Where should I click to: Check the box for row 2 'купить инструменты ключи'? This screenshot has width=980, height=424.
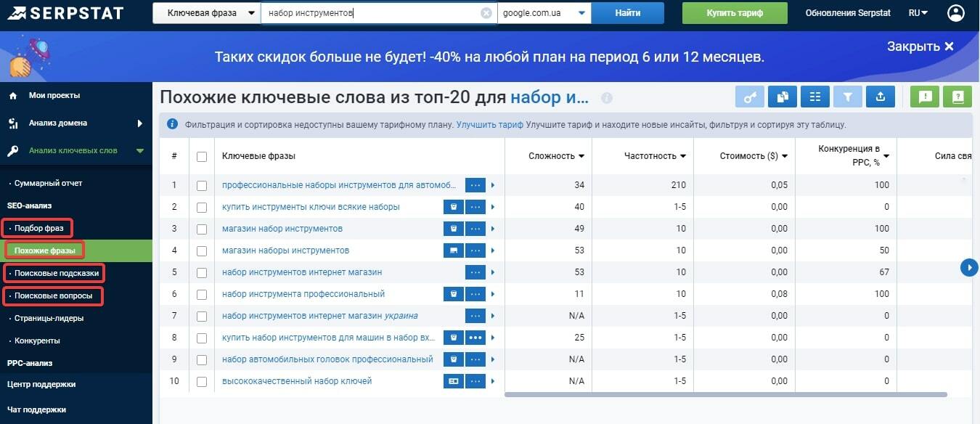(202, 207)
